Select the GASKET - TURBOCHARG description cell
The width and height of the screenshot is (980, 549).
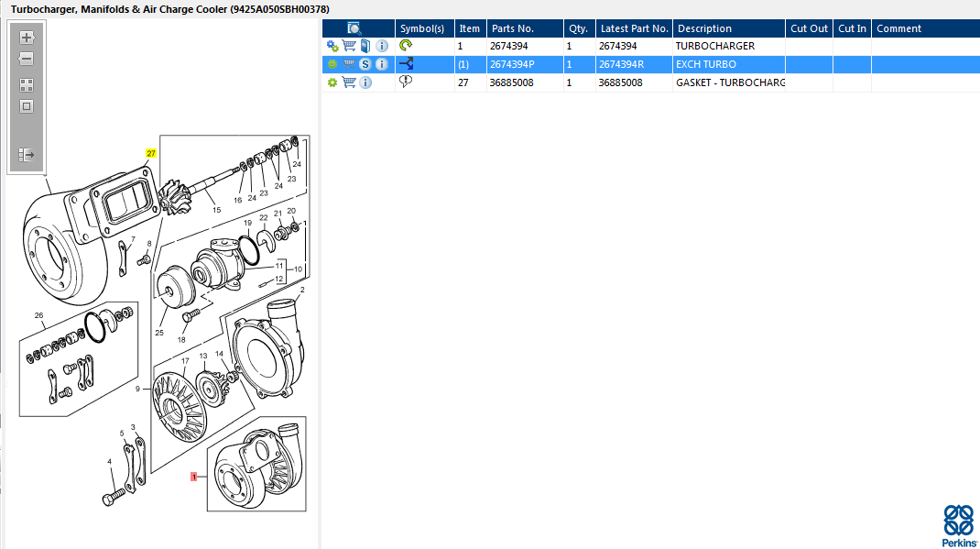729,82
